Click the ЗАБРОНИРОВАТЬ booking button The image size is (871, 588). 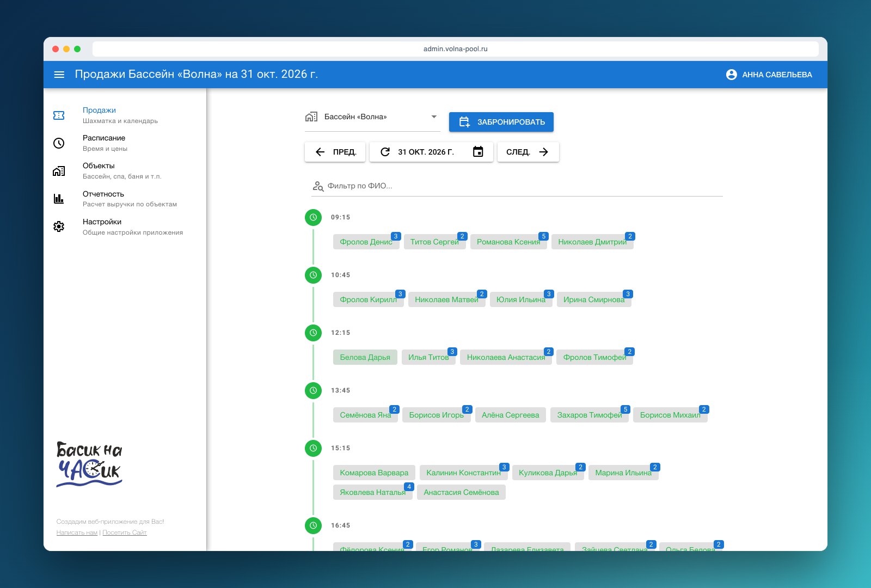click(x=501, y=122)
